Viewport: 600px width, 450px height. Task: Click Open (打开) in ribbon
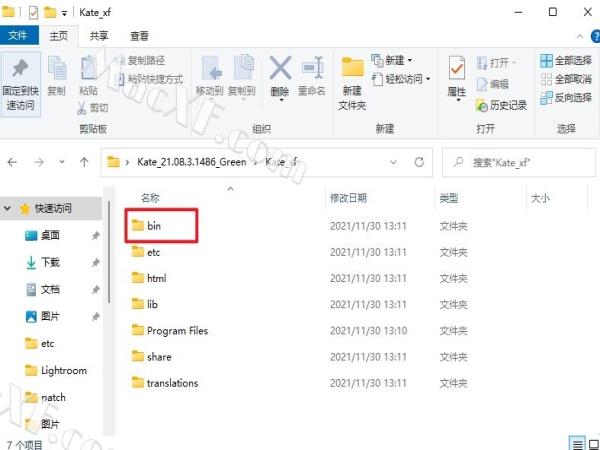coord(496,62)
